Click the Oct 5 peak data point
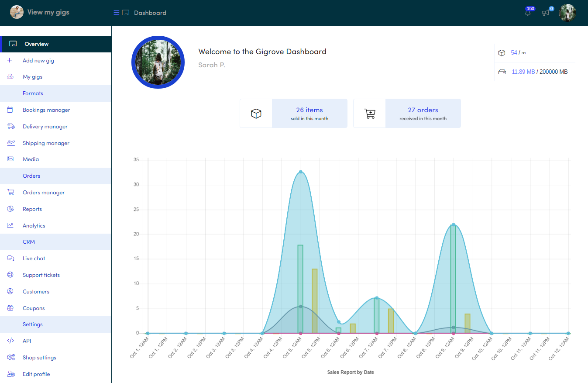Viewport: 588px width, 383px height. click(300, 172)
